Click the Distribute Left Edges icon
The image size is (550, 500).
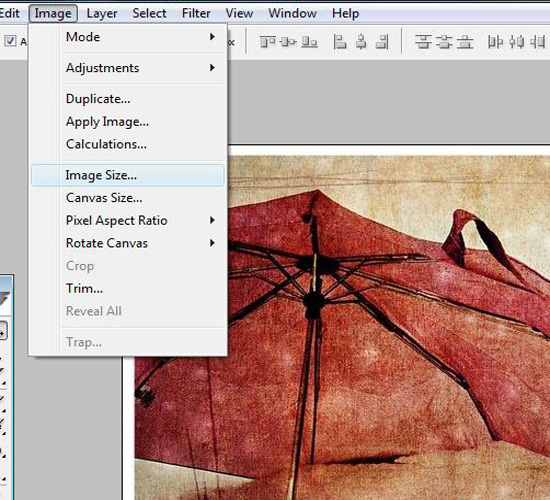[495, 42]
